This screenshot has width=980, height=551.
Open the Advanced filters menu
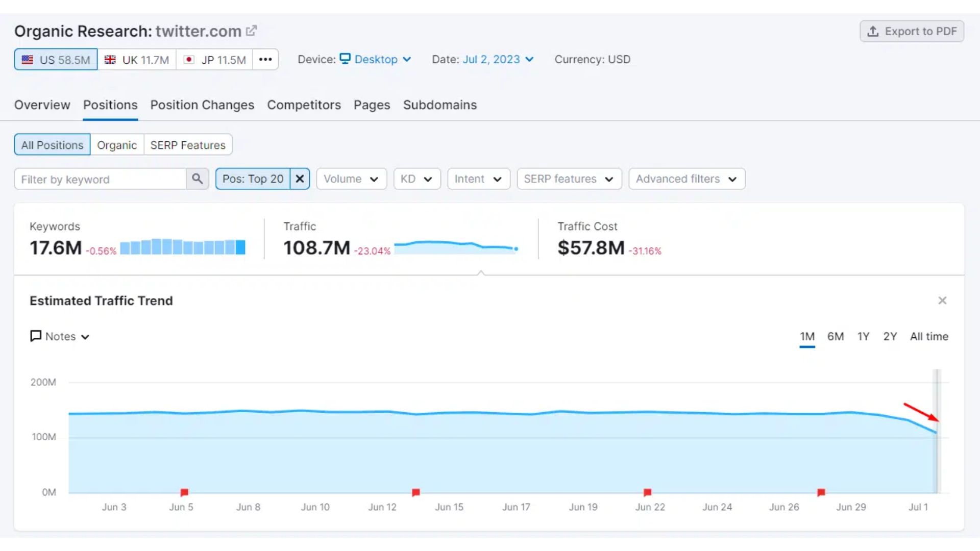(x=687, y=179)
